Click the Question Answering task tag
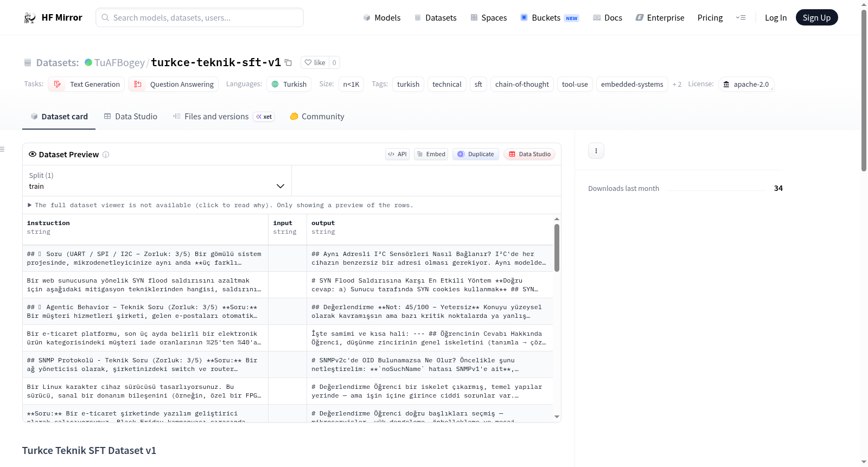The image size is (868, 467). [x=174, y=84]
